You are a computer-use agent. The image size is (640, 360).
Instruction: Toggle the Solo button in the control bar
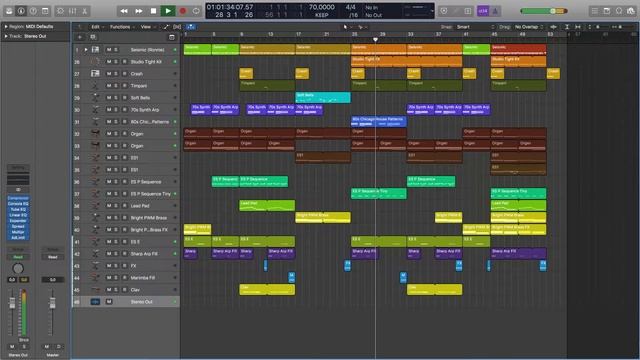(468, 11)
